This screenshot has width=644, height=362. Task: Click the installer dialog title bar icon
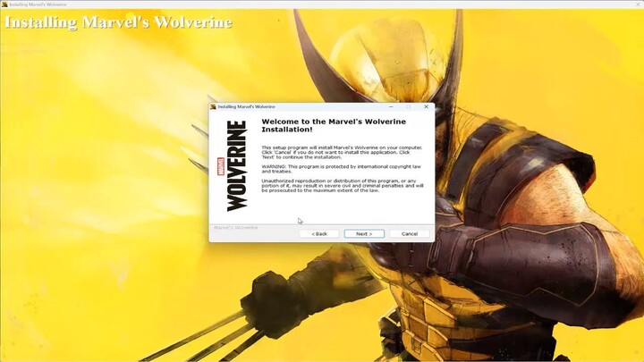[x=213, y=106]
